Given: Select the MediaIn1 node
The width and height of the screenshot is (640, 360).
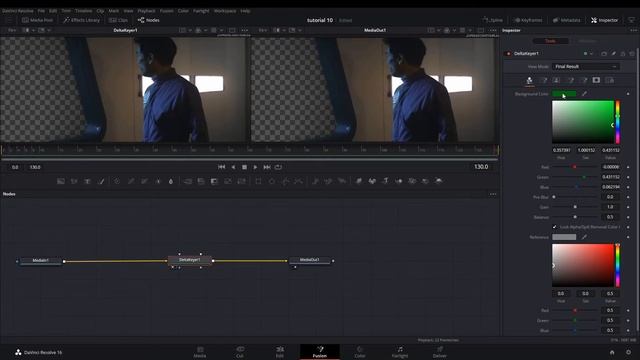Looking at the screenshot, I should pos(40,260).
